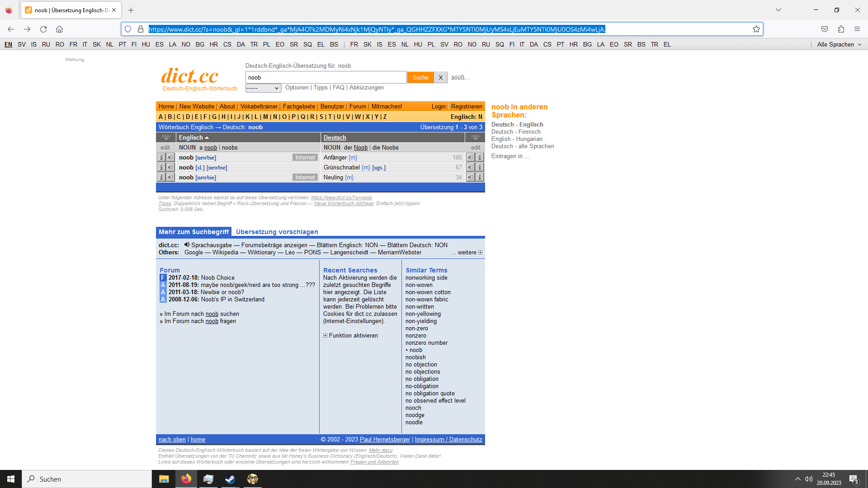Open Vokabeltrainer in the orange menu

(x=259, y=106)
